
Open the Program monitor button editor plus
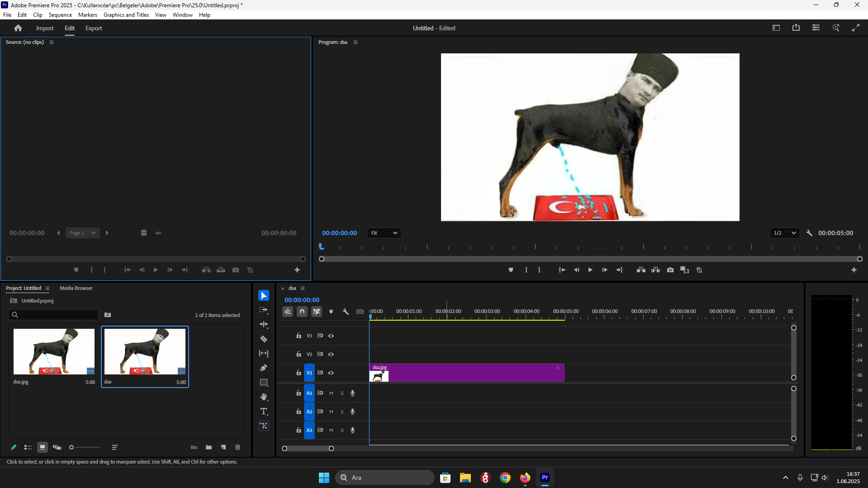tap(854, 270)
